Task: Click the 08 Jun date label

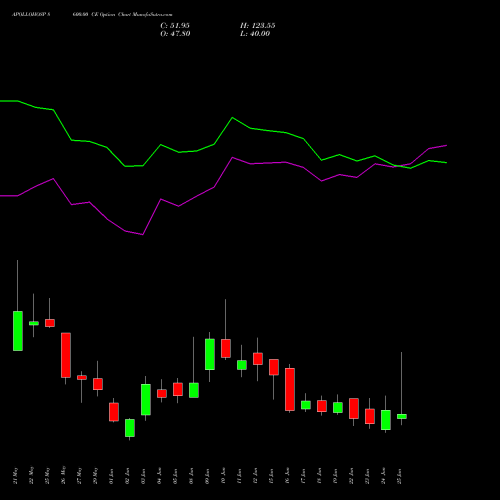Action: coord(191,476)
